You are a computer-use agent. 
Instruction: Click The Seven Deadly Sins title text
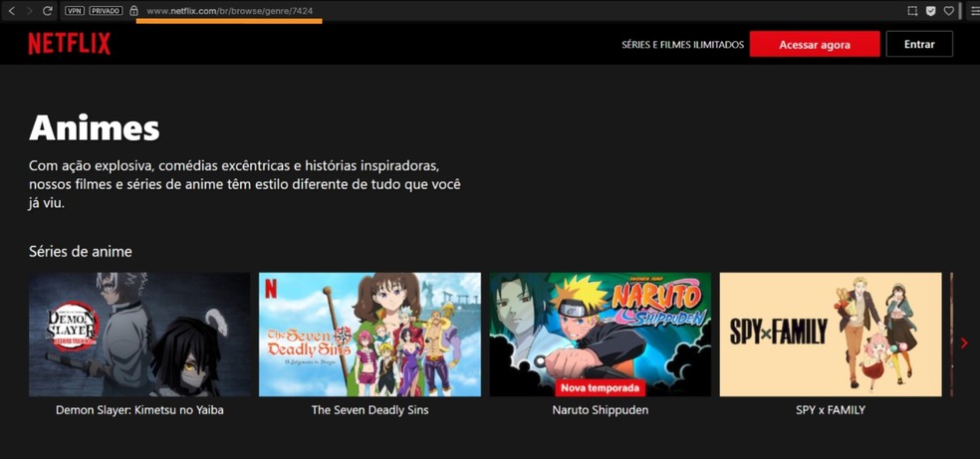370,410
